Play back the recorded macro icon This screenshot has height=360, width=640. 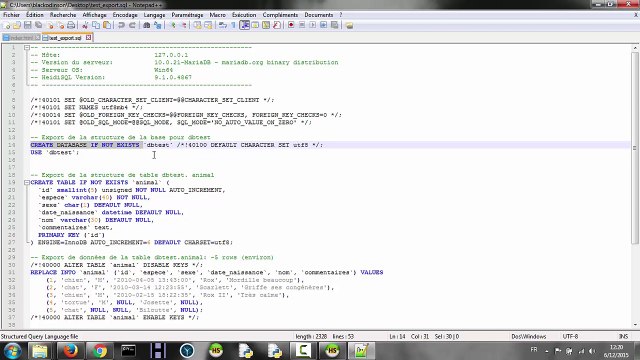313,25
